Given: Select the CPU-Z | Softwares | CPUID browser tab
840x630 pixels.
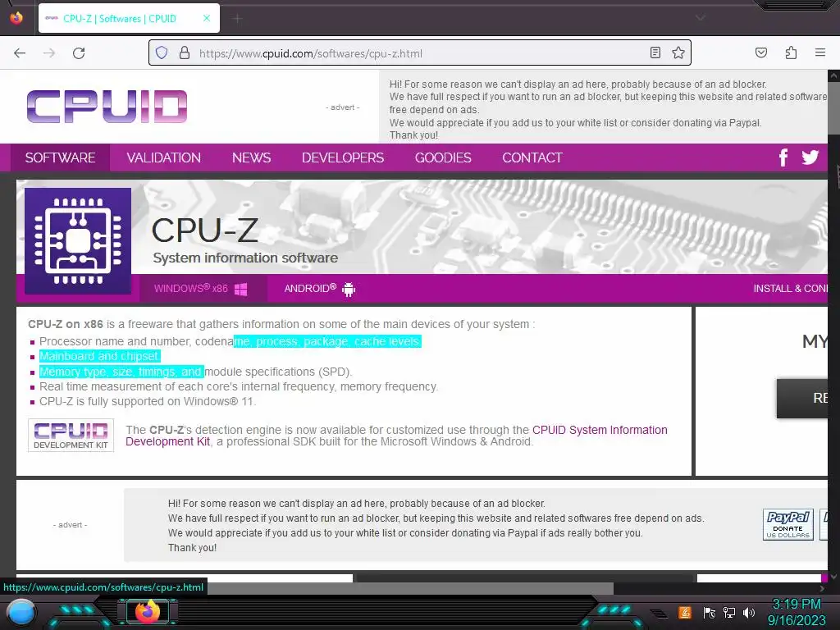Looking at the screenshot, I should pos(129,19).
